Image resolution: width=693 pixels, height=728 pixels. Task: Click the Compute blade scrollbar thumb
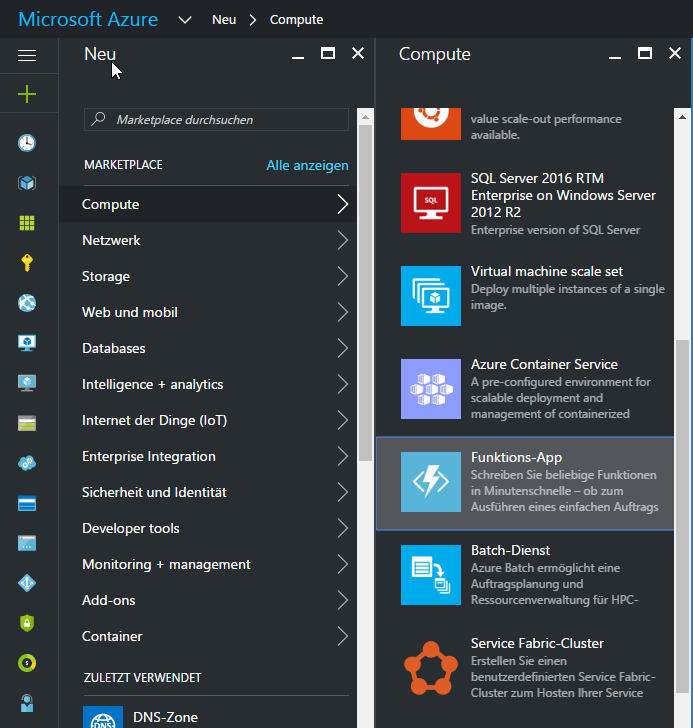[682, 516]
